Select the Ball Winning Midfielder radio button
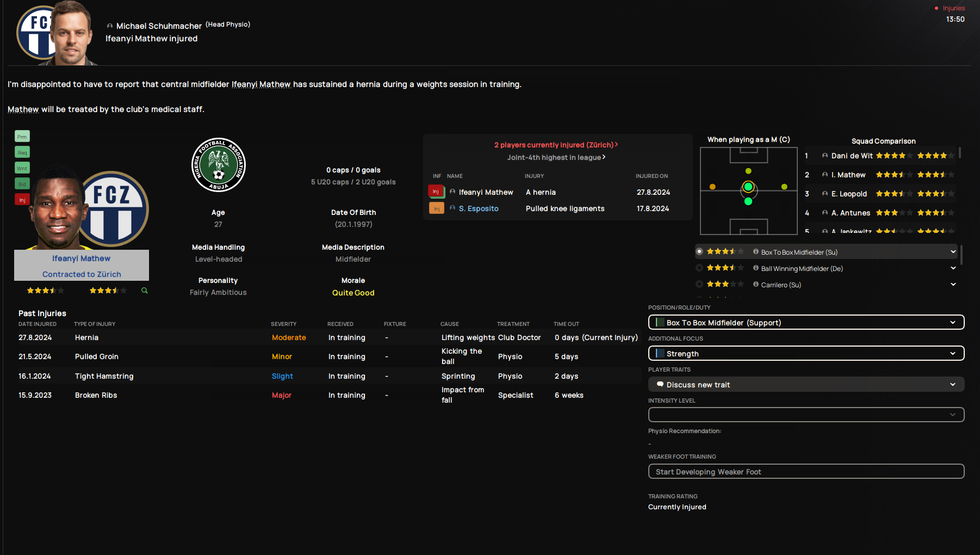 (x=699, y=268)
